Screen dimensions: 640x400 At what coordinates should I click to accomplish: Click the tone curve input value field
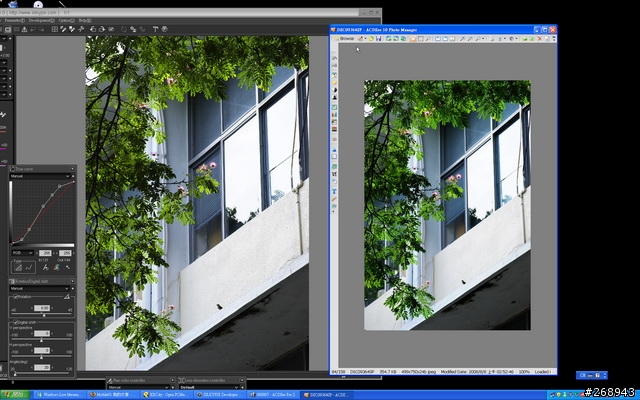pyautogui.click(x=45, y=253)
